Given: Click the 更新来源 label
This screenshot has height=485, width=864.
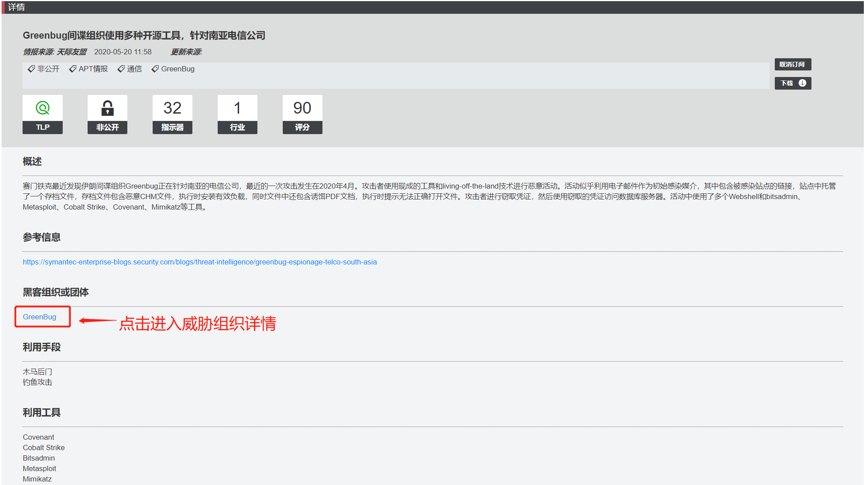Looking at the screenshot, I should (x=186, y=52).
